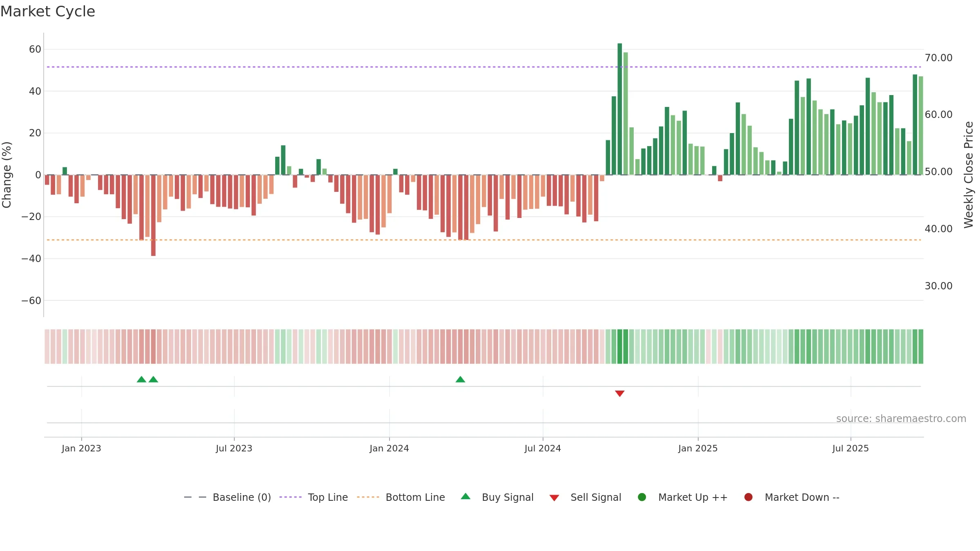Image resolution: width=980 pixels, height=551 pixels.
Task: Click the buy signal marker in early 2024
Action: (460, 379)
